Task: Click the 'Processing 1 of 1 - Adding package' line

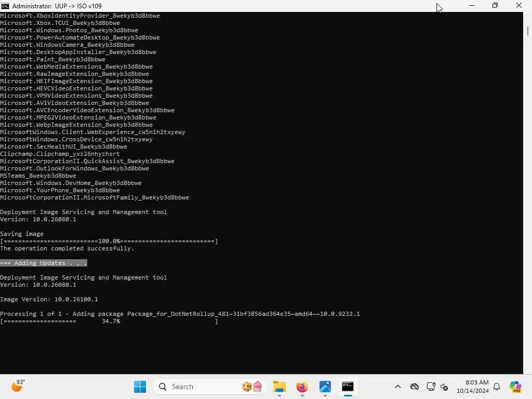Action: click(x=180, y=314)
